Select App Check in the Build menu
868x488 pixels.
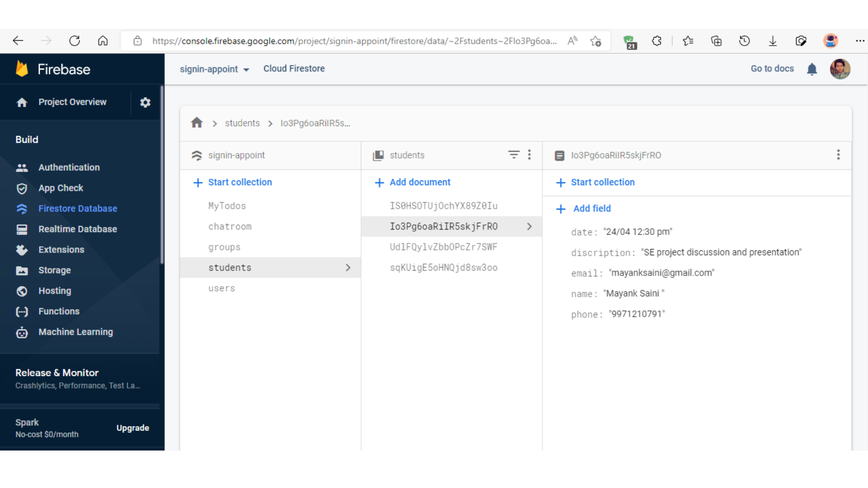[x=61, y=188]
